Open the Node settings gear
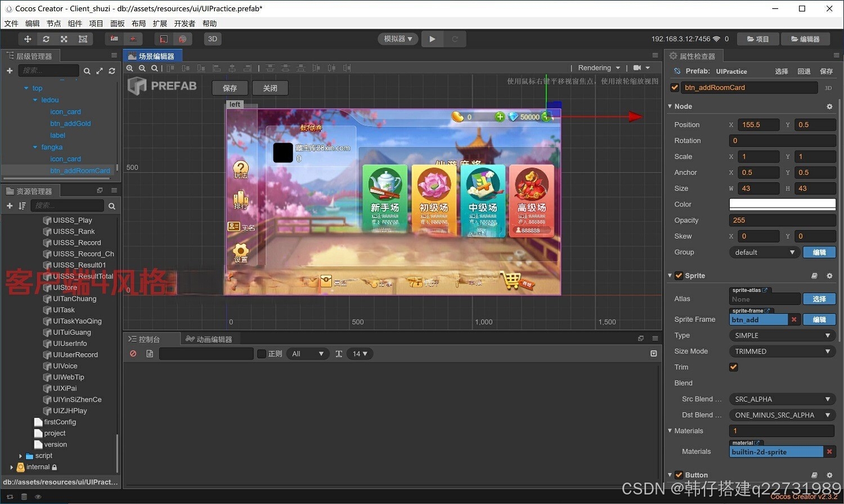This screenshot has height=504, width=844. click(x=829, y=106)
